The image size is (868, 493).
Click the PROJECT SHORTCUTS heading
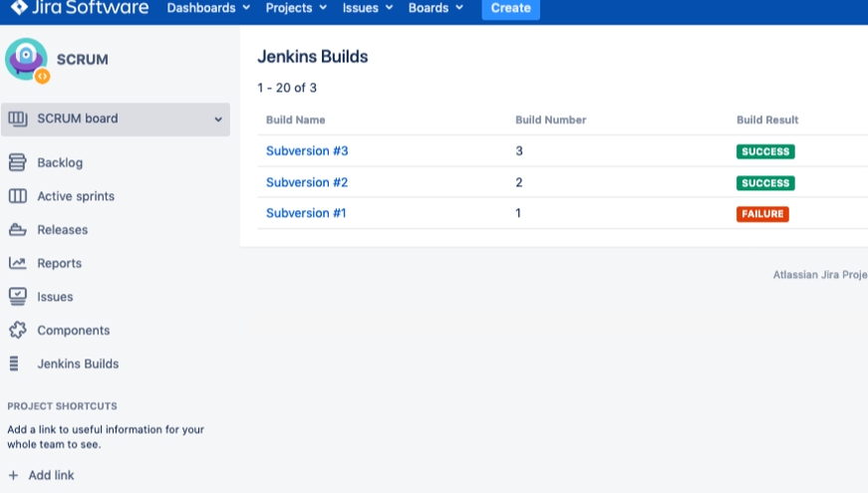point(62,406)
